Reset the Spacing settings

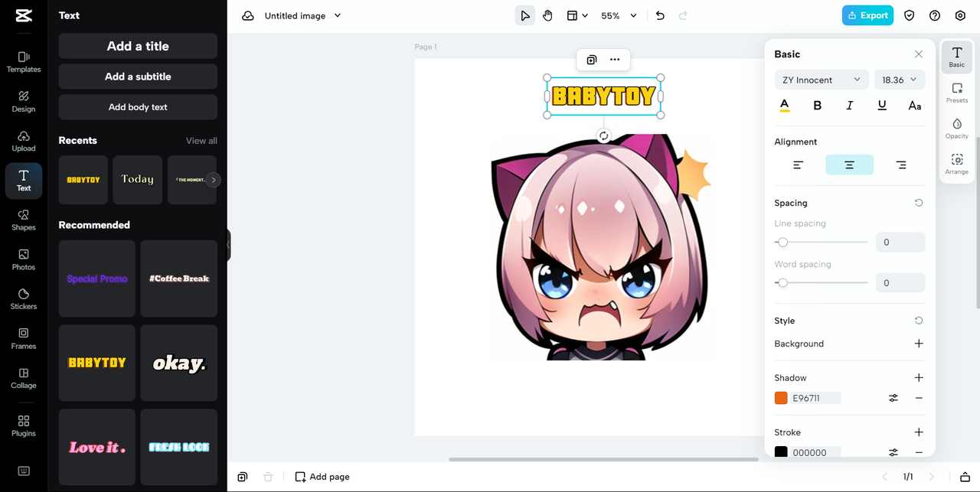pos(919,203)
